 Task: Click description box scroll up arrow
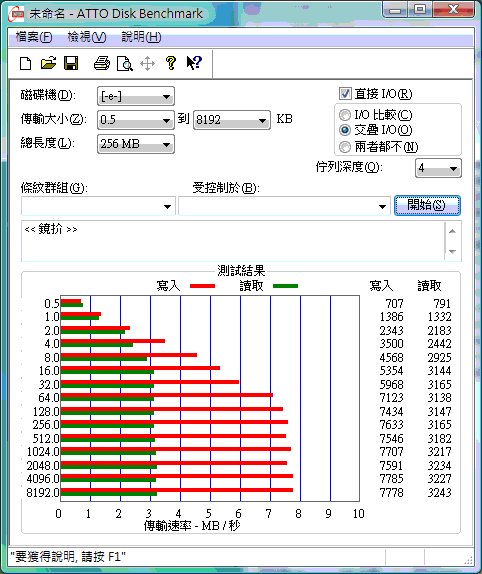pyautogui.click(x=452, y=231)
